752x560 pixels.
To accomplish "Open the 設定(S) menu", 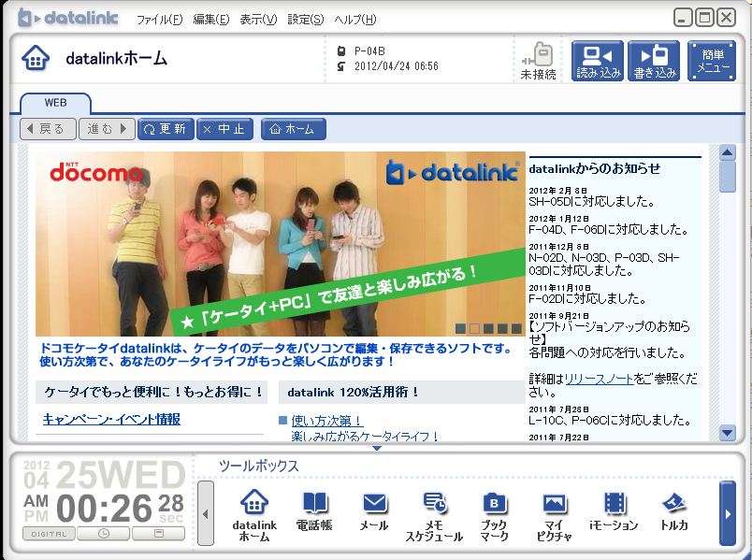I will coord(306,20).
